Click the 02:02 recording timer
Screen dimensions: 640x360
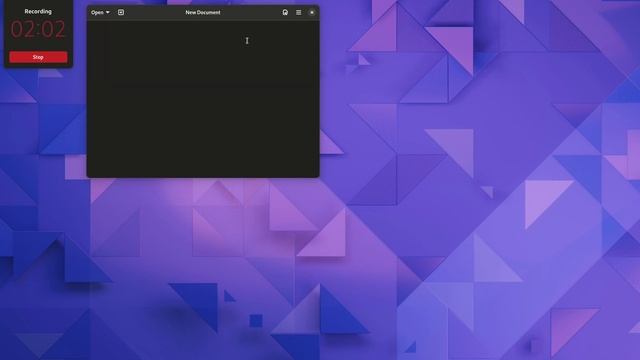pos(38,29)
